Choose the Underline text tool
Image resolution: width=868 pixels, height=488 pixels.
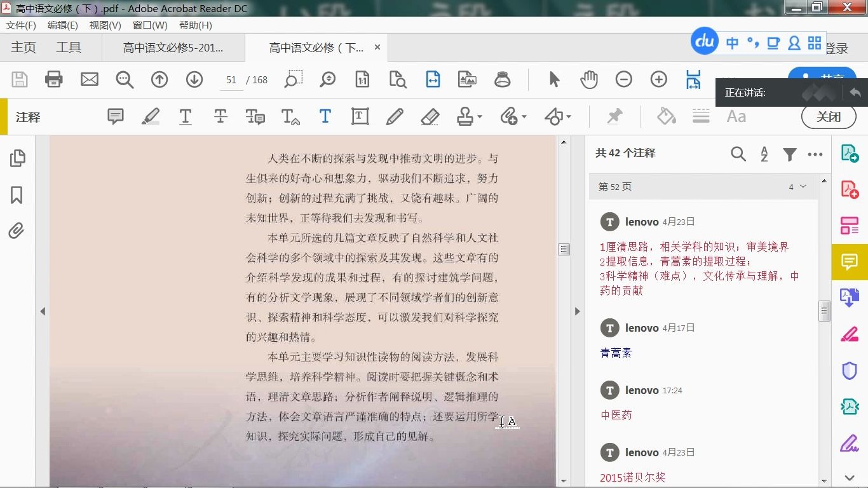[x=186, y=116]
